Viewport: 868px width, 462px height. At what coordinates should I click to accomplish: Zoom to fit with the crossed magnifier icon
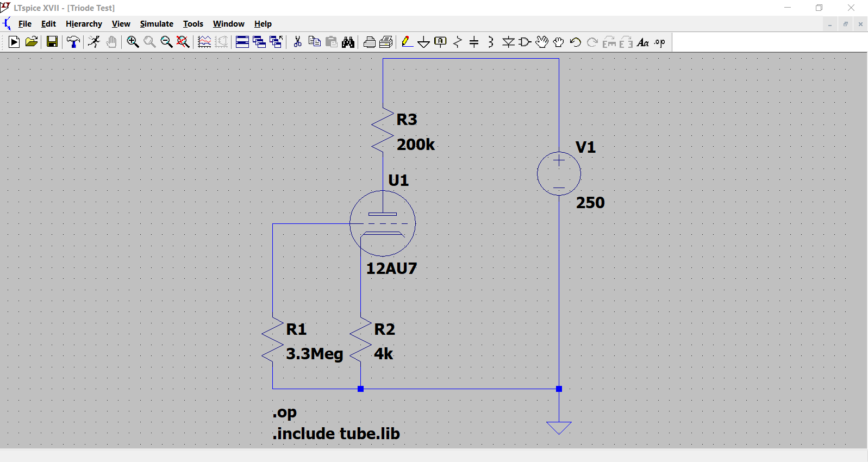[x=183, y=42]
